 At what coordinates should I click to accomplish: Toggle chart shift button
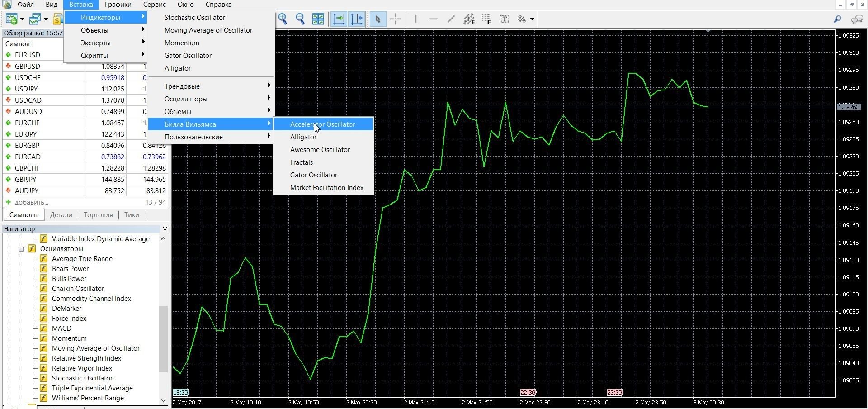[x=357, y=19]
